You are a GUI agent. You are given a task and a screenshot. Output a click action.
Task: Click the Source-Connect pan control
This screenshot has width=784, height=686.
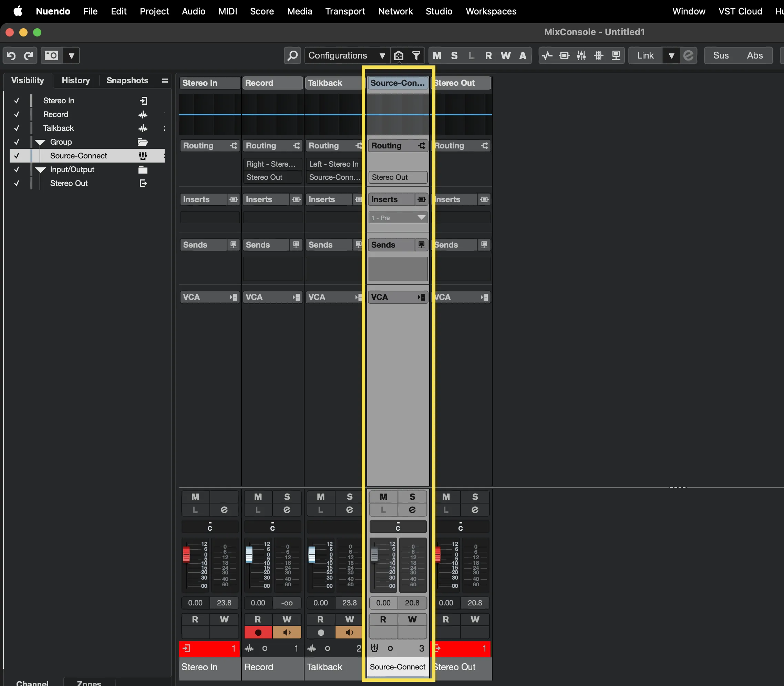[398, 527]
